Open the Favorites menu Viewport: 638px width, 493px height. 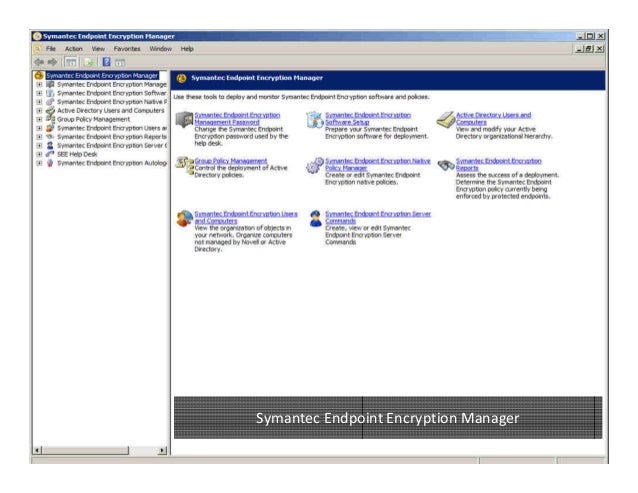[x=127, y=49]
